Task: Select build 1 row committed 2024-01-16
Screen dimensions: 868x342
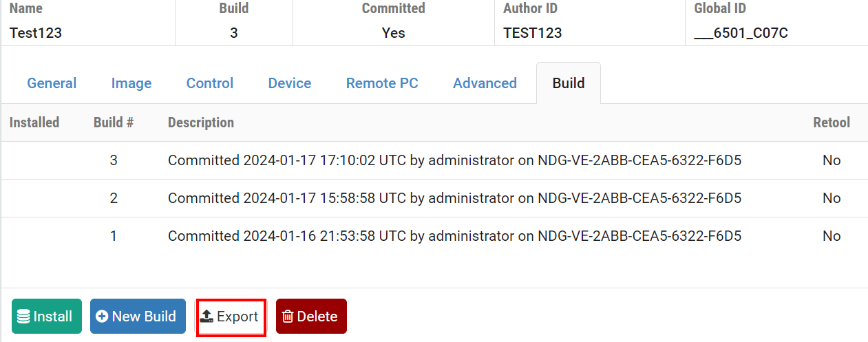Action: pos(454,236)
